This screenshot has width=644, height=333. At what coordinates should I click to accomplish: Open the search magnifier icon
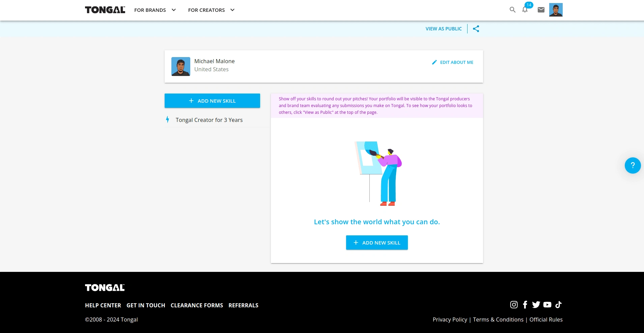pos(512,10)
